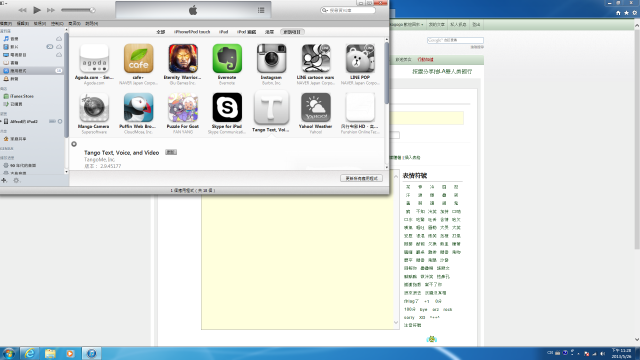The height and width of the screenshot is (360, 640).
Task: Open the kiyoyo dropdown in browser toolbar
Action: coord(407,24)
